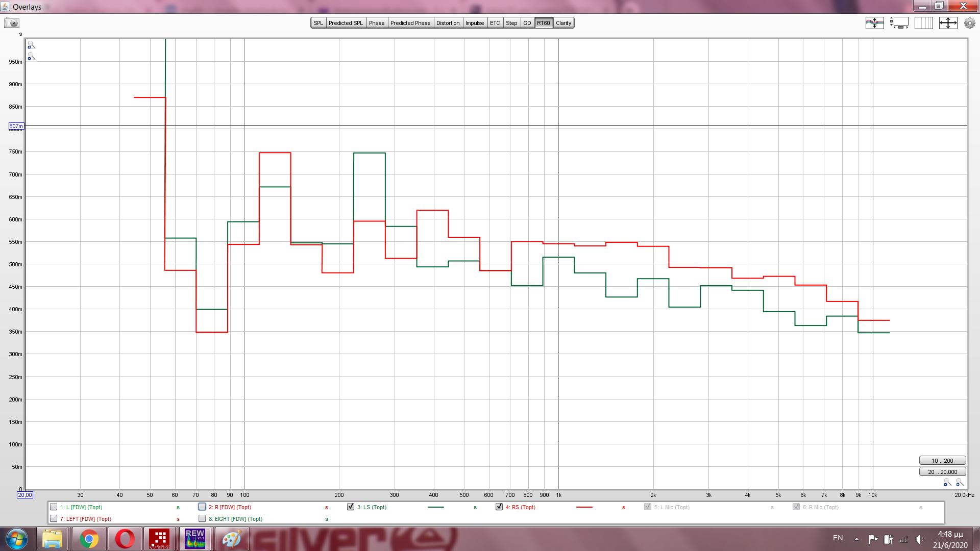980x551 pixels.
Task: Uncheck the 4: RS (Topt) trace
Action: click(499, 507)
